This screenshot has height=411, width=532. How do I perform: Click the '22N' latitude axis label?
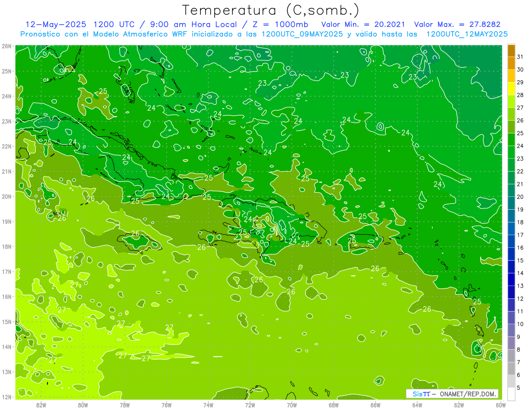7,146
